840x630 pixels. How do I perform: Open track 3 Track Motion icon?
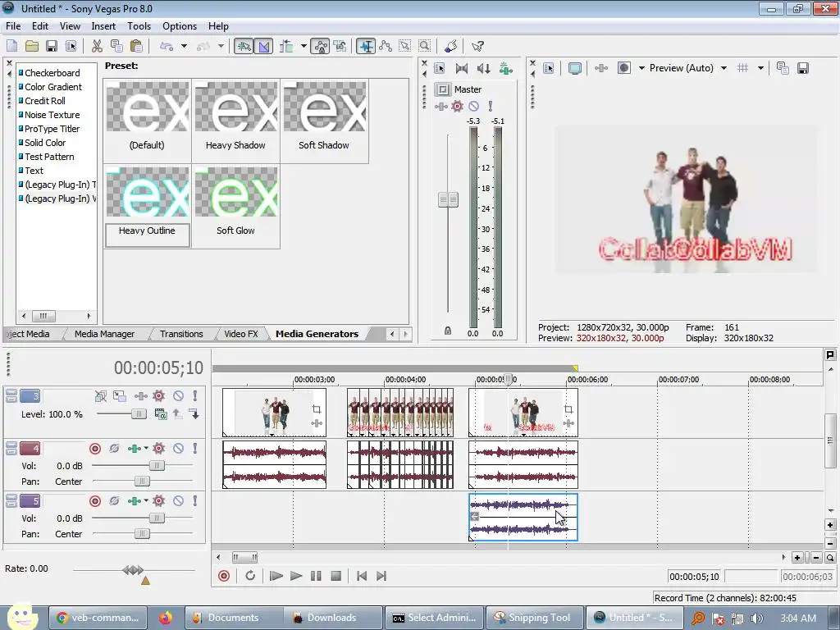[x=120, y=396]
